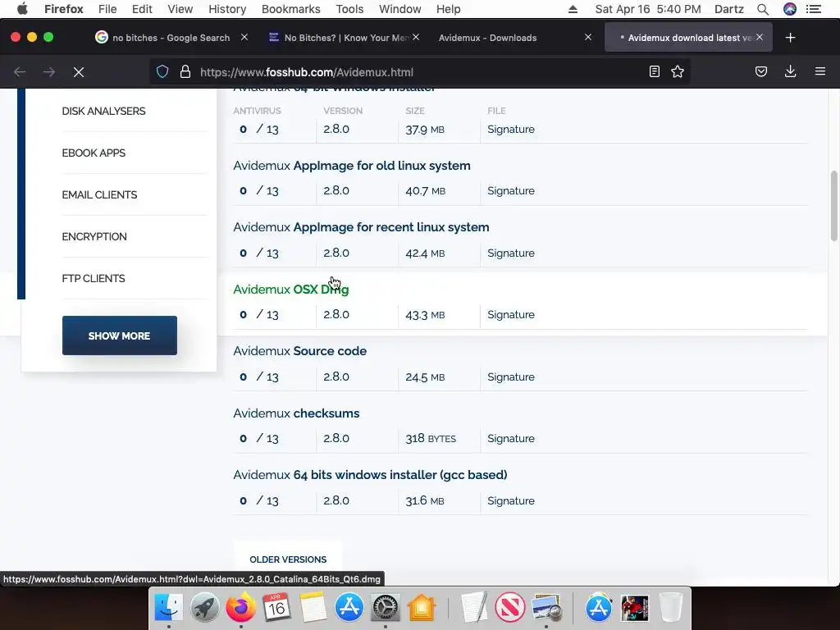This screenshot has height=630, width=840.
Task: Click the date and time in menu bar
Action: pos(648,9)
